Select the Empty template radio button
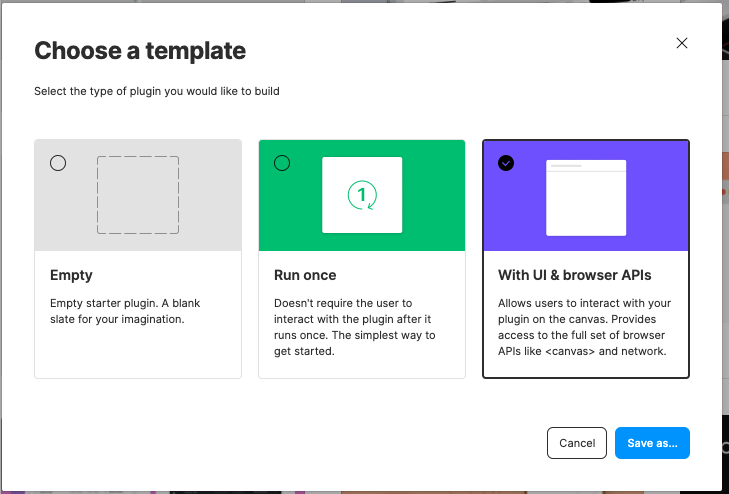729x494 pixels. point(58,163)
